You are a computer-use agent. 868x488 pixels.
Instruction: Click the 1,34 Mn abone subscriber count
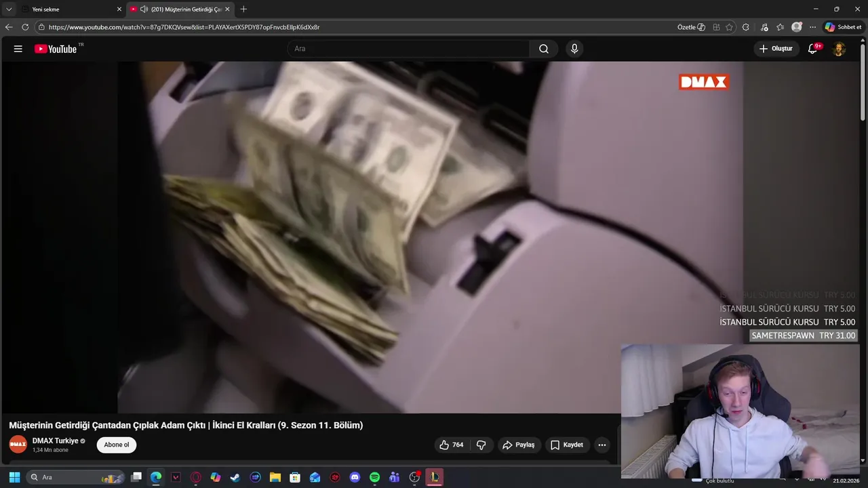pyautogui.click(x=51, y=450)
